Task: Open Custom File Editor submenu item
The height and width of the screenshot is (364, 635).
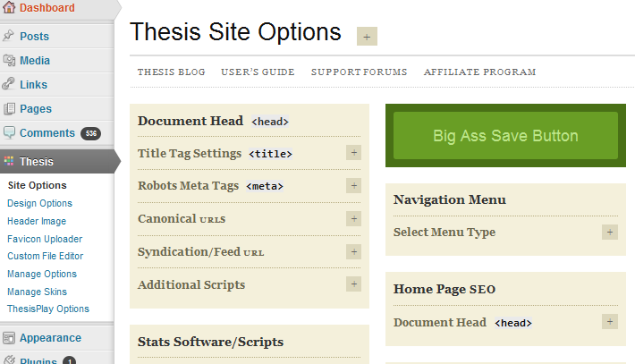Action: [46, 256]
